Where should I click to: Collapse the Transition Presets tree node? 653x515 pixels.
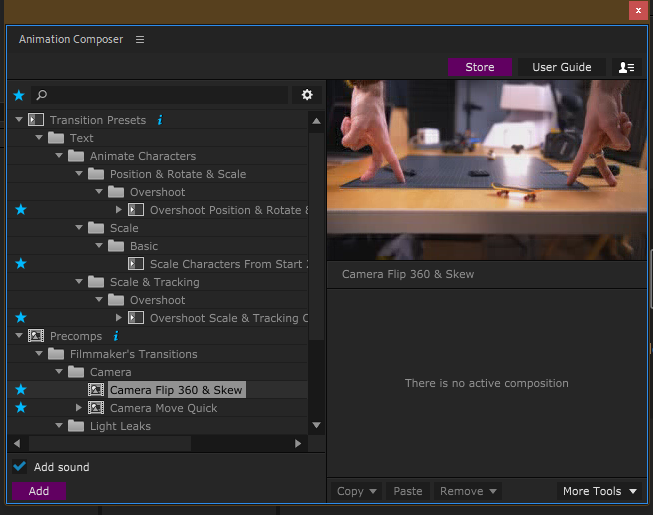(19, 120)
